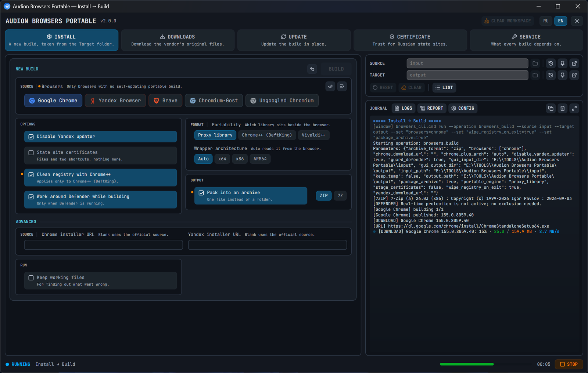This screenshot has width=588, height=373.
Task: Open history for the SOURCE path
Action: coord(551,64)
